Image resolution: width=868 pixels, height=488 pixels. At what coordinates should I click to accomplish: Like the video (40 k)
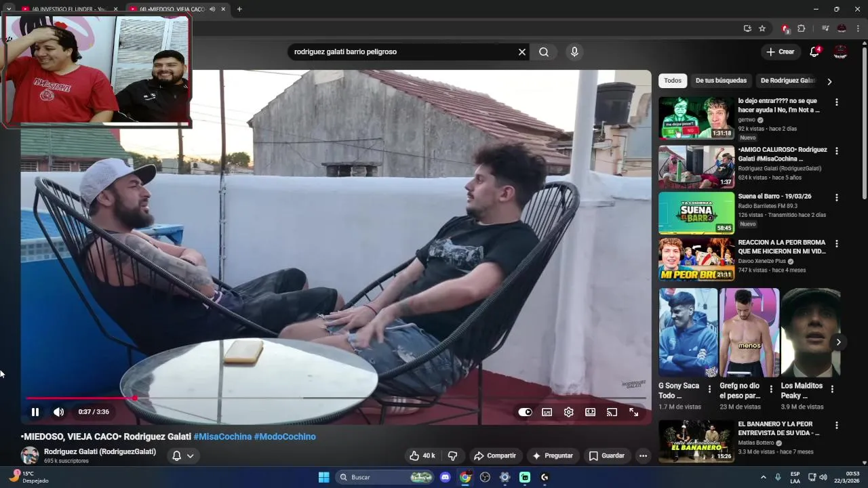point(421,455)
